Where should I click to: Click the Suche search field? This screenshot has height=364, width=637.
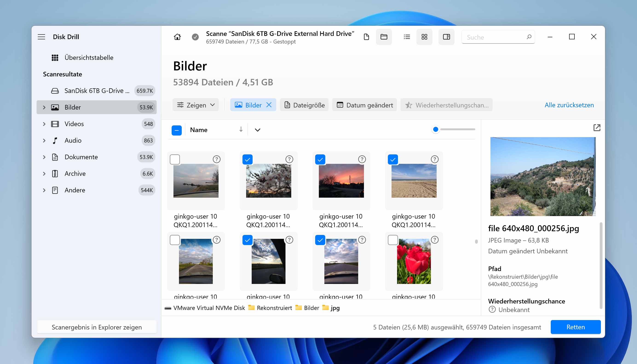(498, 37)
